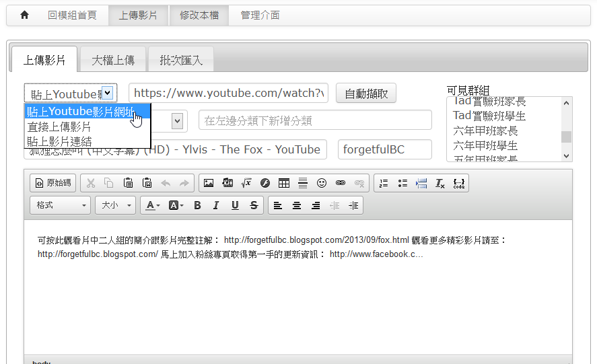The height and width of the screenshot is (364, 597).
Task: Toggle underline text formatting
Action: 235,206
